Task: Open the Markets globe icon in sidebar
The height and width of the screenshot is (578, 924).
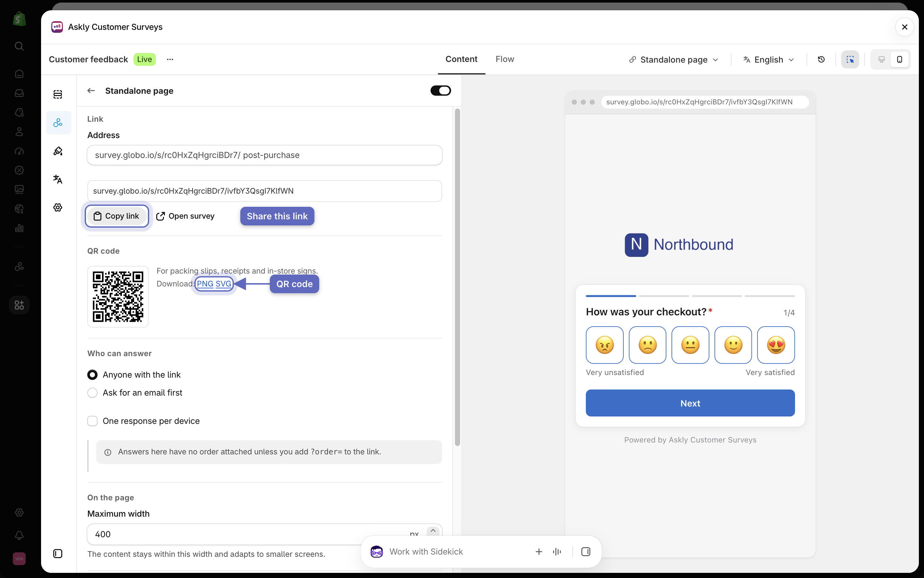Action: [x=19, y=209]
